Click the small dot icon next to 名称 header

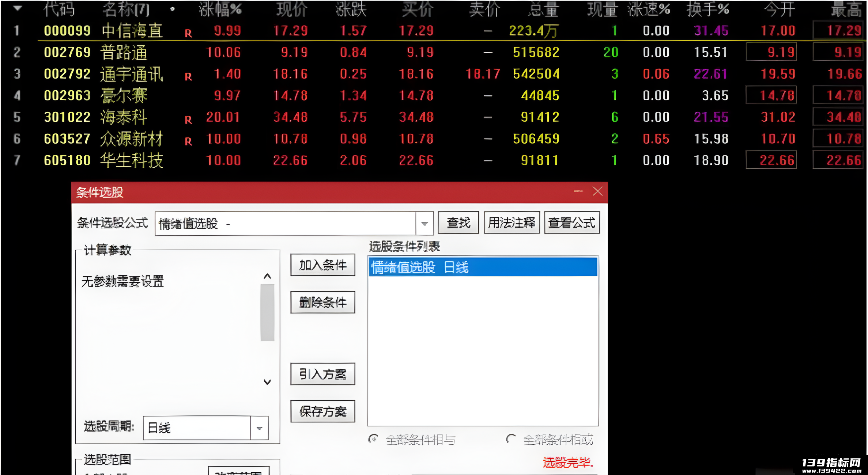coord(172,9)
